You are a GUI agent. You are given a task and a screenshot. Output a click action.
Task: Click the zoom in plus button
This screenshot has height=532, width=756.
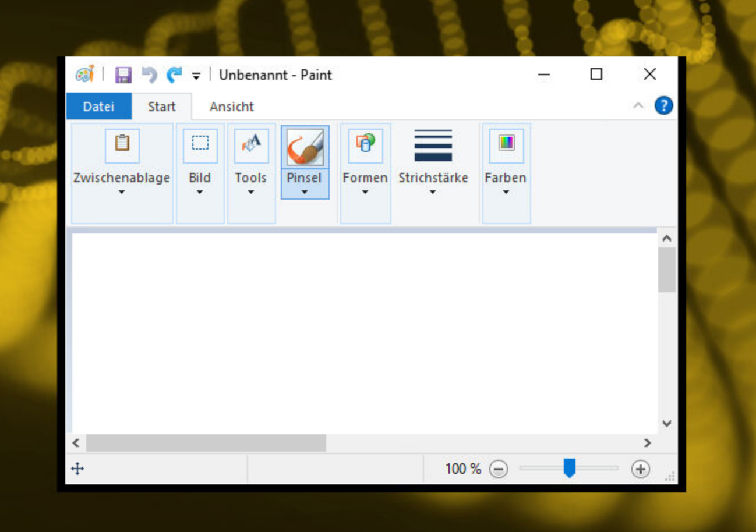coord(640,469)
